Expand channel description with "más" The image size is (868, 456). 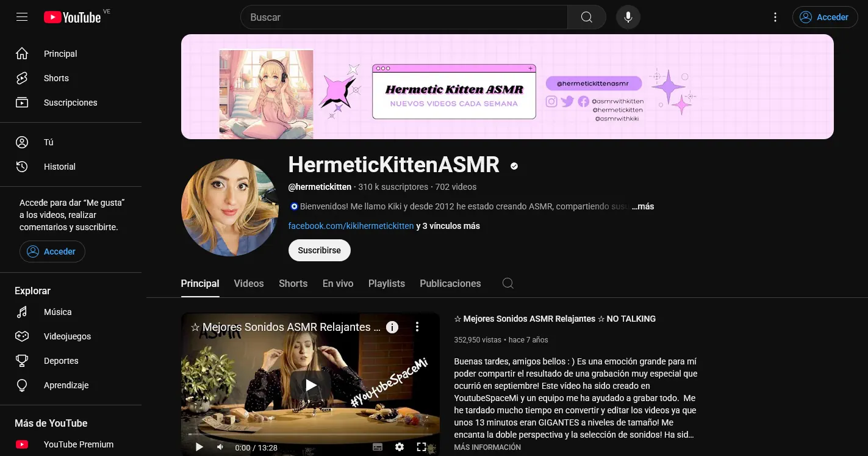pyautogui.click(x=643, y=206)
